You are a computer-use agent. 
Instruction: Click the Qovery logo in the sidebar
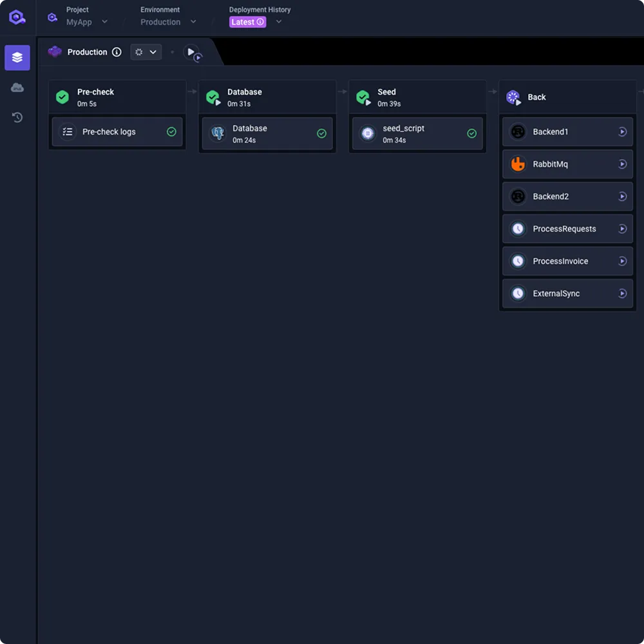pos(17,17)
